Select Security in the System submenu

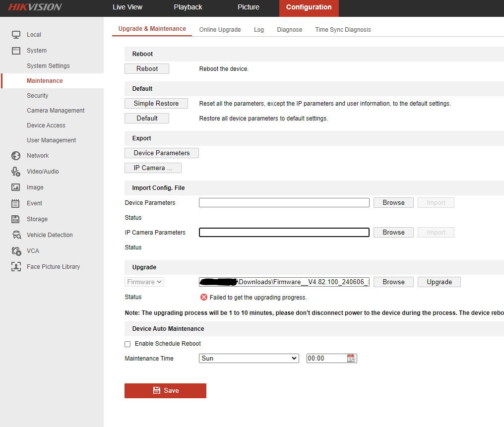pyautogui.click(x=38, y=96)
